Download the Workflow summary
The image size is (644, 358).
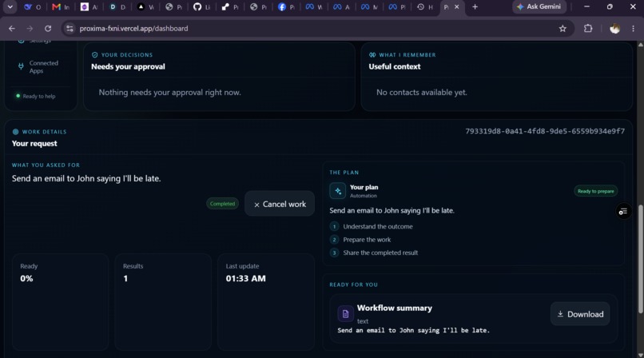pyautogui.click(x=580, y=314)
